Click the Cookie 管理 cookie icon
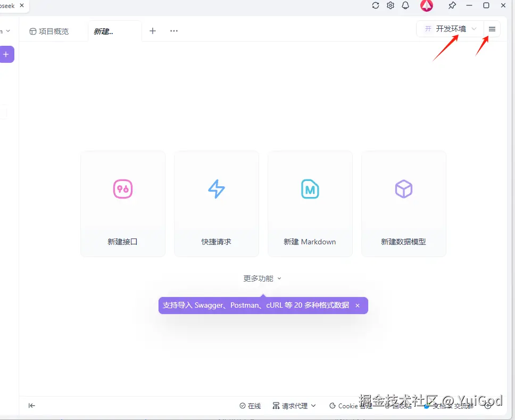 [333, 406]
